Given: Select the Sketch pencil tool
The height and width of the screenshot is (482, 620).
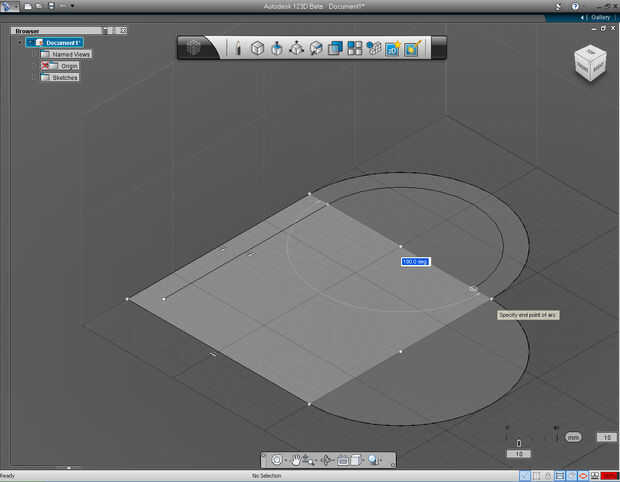Looking at the screenshot, I should (x=238, y=47).
